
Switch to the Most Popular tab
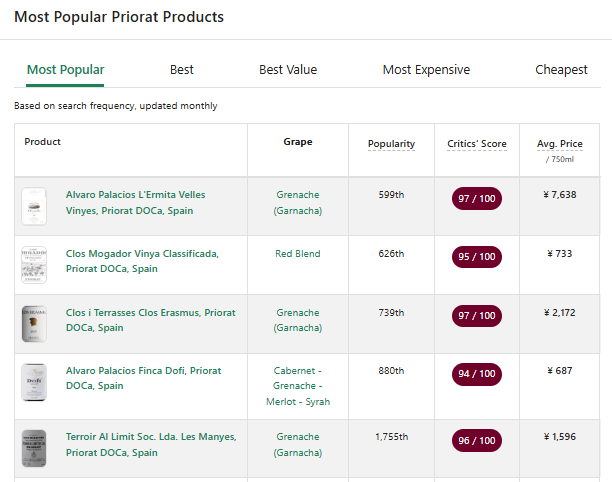(x=65, y=70)
